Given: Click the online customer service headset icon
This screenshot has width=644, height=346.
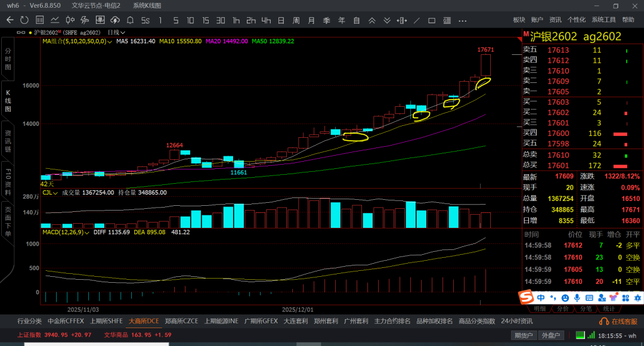Looking at the screenshot, I should [x=604, y=322].
